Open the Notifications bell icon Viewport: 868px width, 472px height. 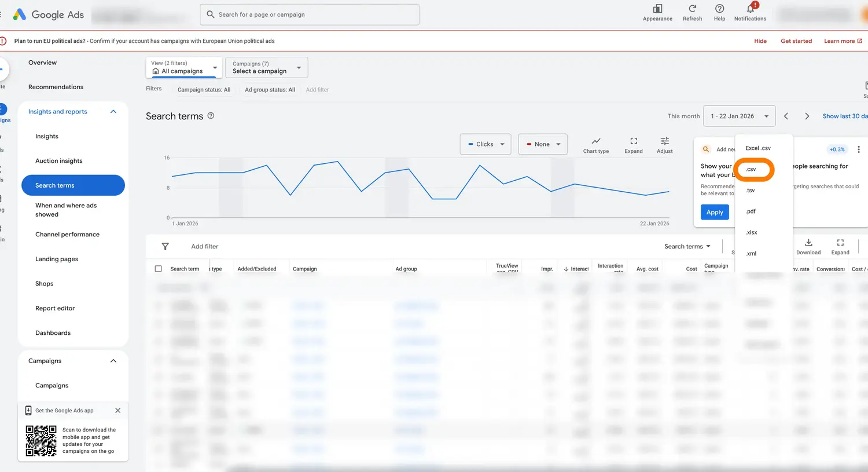(750, 10)
